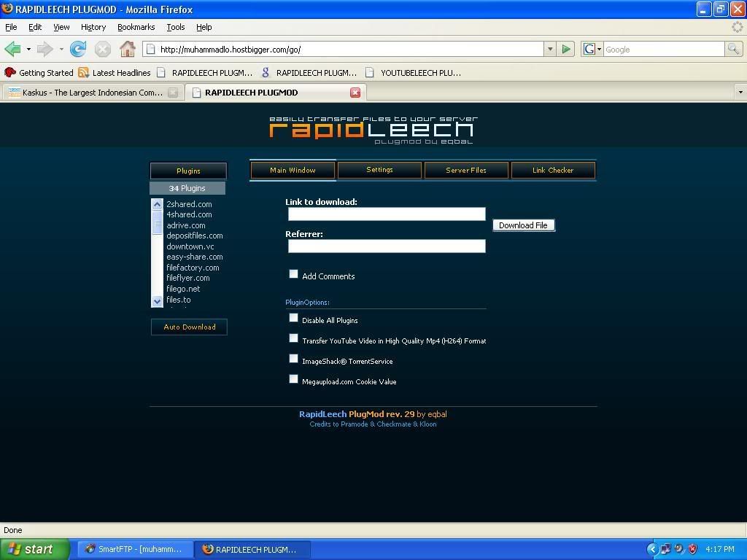Open the File menu
The height and width of the screenshot is (560, 747).
pos(11,27)
